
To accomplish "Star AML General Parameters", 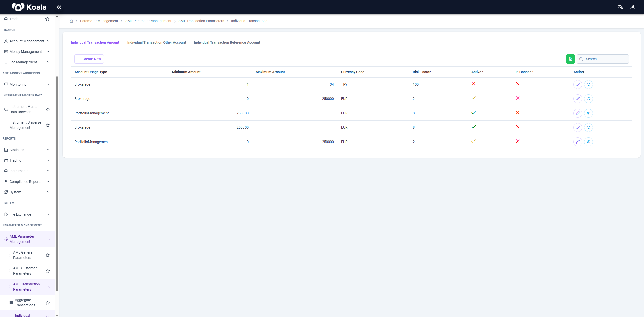I will click(48, 255).
